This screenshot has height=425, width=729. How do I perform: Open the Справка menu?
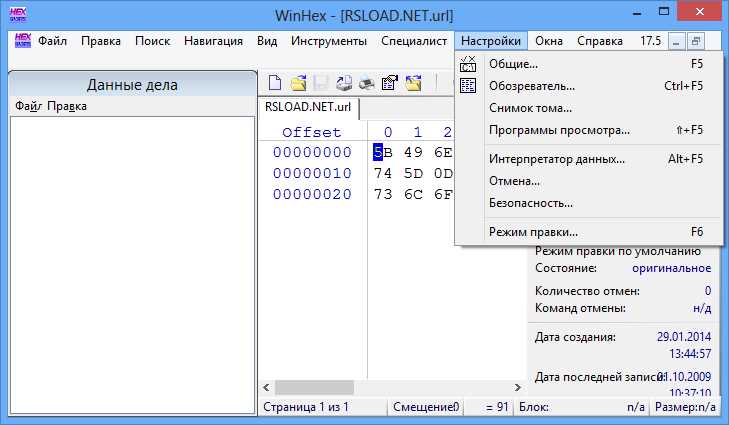[x=600, y=41]
